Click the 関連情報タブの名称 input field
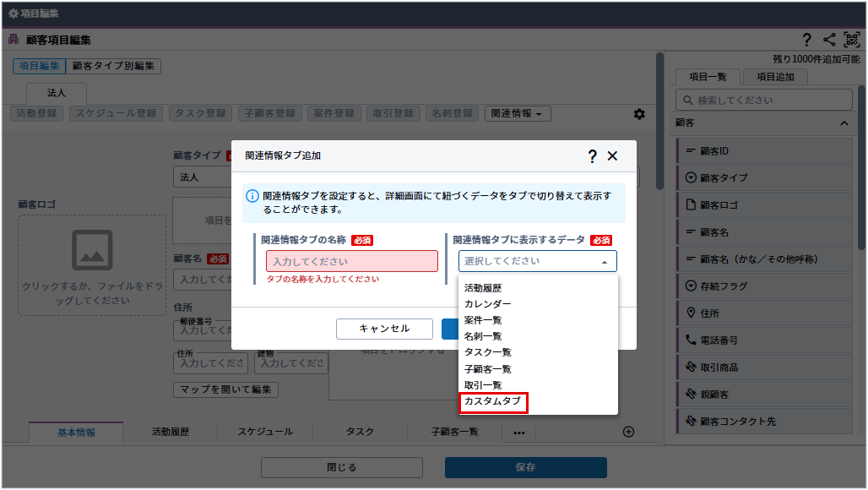Image resolution: width=868 pixels, height=490 pixels. coord(352,261)
